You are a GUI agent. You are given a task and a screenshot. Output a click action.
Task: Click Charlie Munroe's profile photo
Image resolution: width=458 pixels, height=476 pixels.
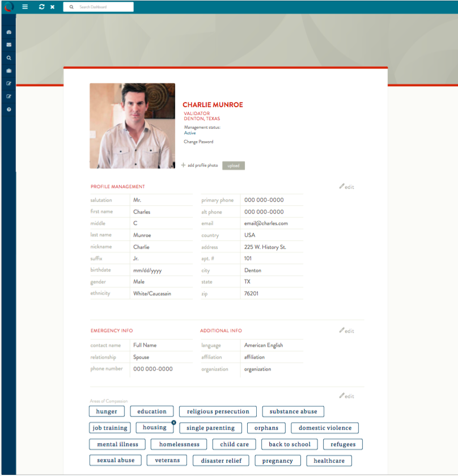133,126
